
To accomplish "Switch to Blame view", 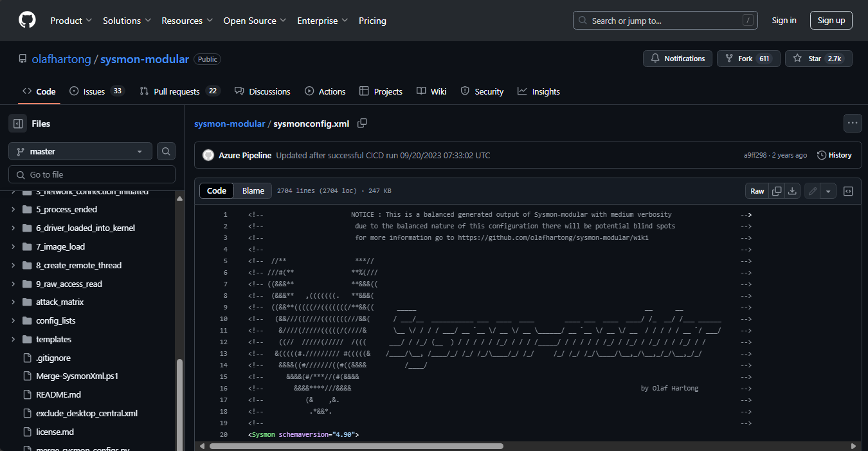I will 253,191.
